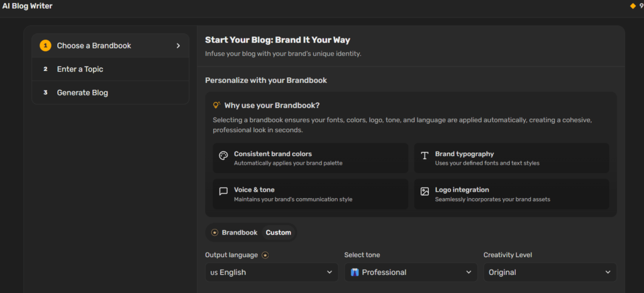This screenshot has height=293, width=644.
Task: Click the typography T icon
Action: click(425, 155)
